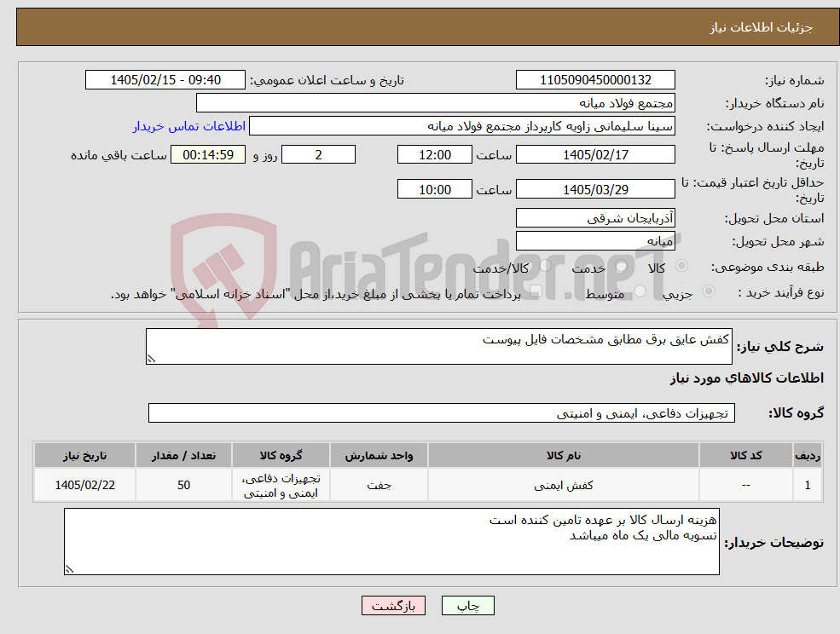
Task: Click the goods group field تجهیزات دفاعی، ایمنی و امنیتی
Action: (x=442, y=412)
